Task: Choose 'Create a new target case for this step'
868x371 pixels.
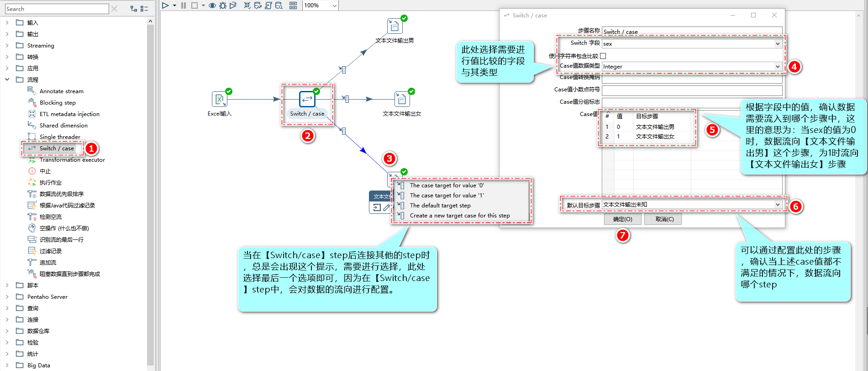Action: (459, 216)
